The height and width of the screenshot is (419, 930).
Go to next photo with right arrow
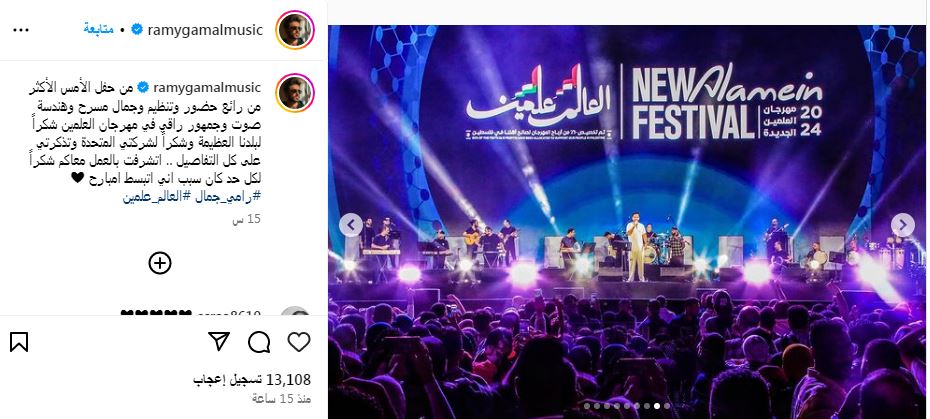(903, 225)
